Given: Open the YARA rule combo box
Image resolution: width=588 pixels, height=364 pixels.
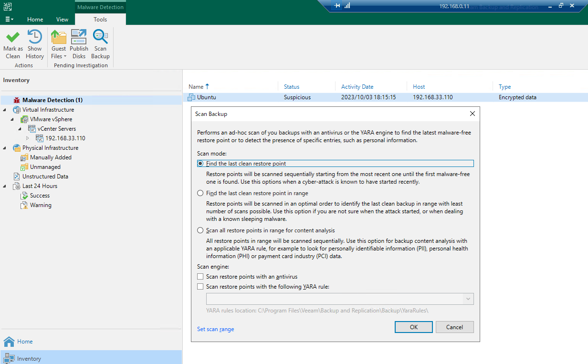Looking at the screenshot, I should click(x=340, y=299).
